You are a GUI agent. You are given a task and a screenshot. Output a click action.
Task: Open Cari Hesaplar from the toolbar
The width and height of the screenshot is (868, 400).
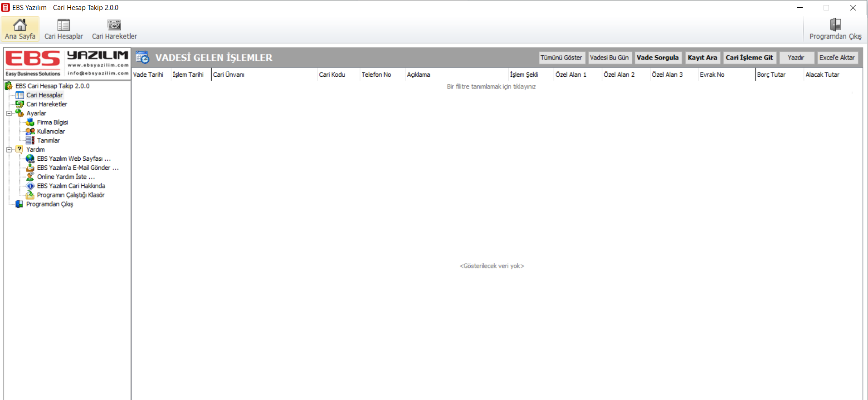(63, 25)
